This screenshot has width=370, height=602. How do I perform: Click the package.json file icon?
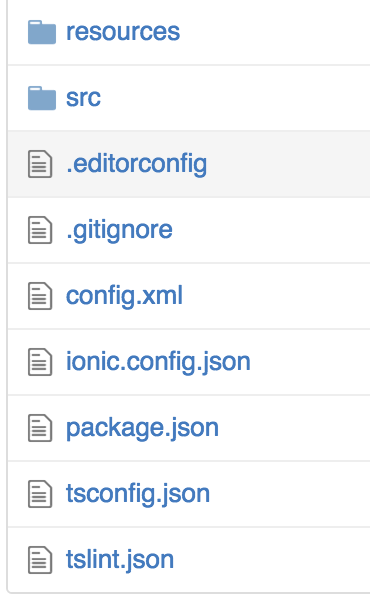(x=40, y=428)
